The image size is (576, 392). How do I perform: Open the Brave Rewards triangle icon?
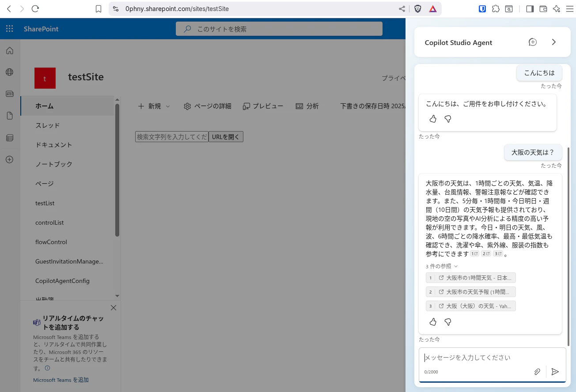[x=433, y=9]
